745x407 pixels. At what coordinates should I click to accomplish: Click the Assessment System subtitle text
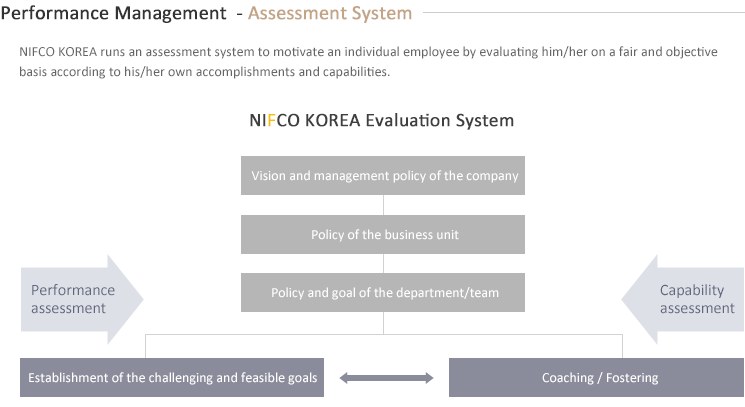coord(330,13)
